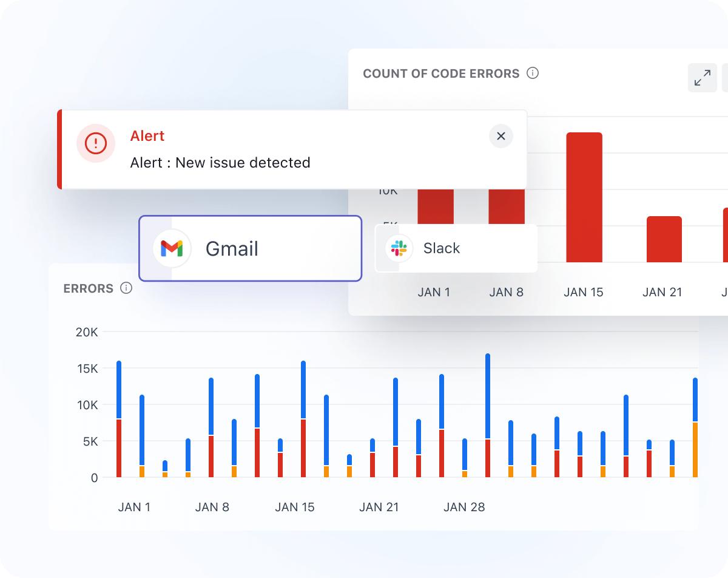Viewport: 728px width, 578px height.
Task: Click JAN 8 label in code errors chart
Action: coord(506,292)
